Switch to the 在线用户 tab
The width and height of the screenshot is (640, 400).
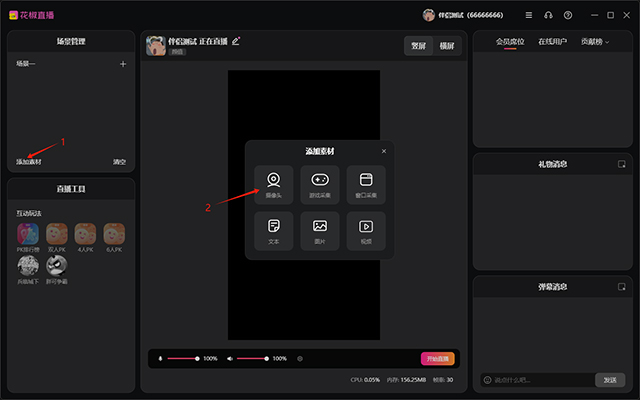pos(552,42)
